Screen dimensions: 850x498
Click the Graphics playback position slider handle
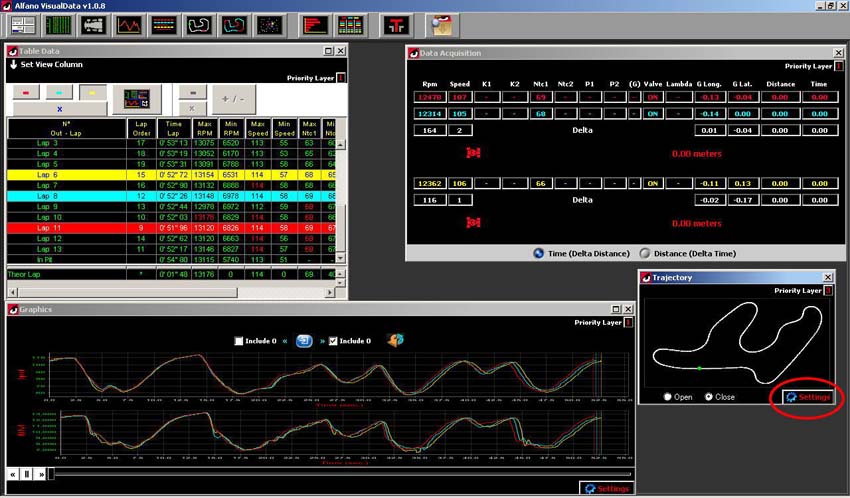pyautogui.click(x=51, y=474)
